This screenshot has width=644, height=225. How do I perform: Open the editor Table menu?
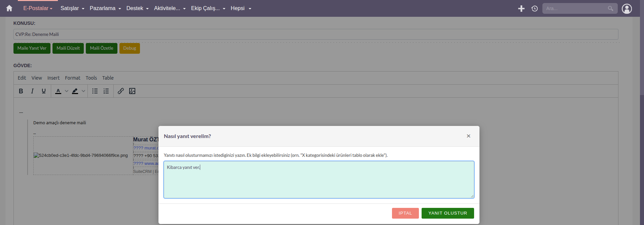tap(108, 78)
